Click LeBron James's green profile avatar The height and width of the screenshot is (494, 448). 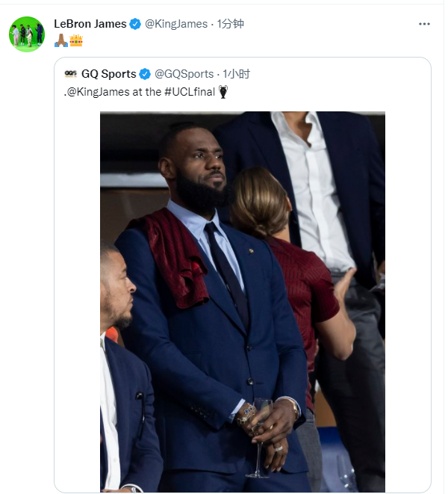click(x=26, y=34)
